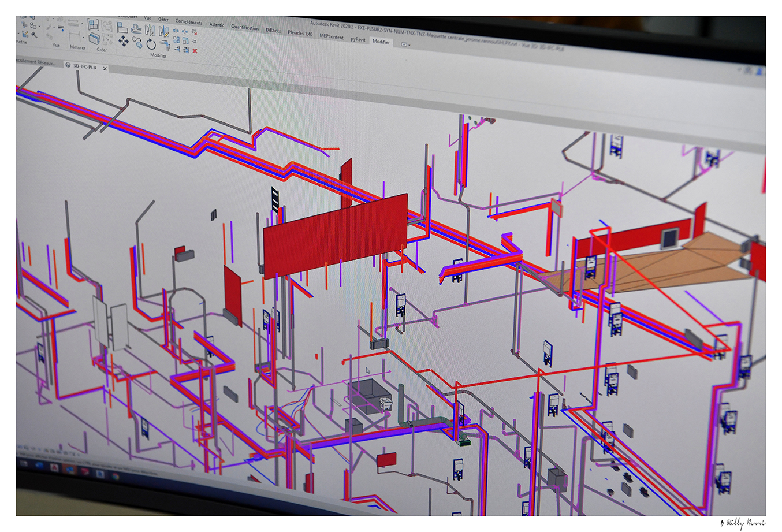This screenshot has width=782, height=532.
Task: Open the Quantification ribbon tab
Action: pos(245,27)
